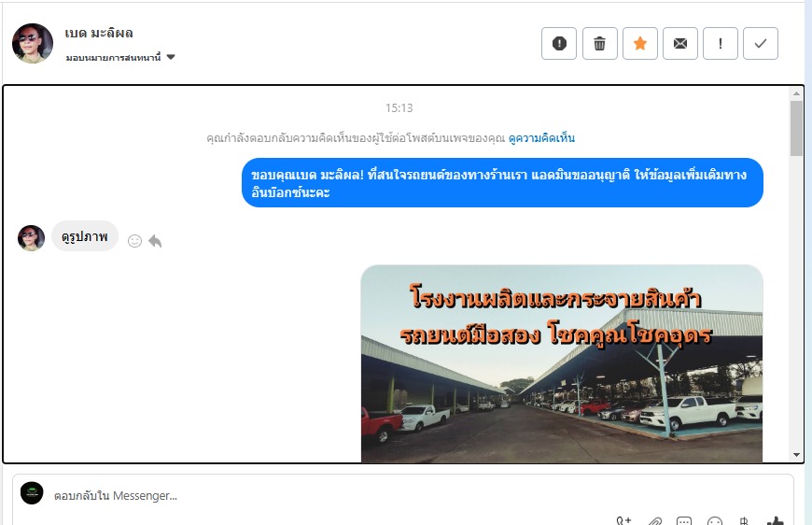This screenshot has width=812, height=525.
Task: Send a thumbs-up like
Action: [776, 520]
